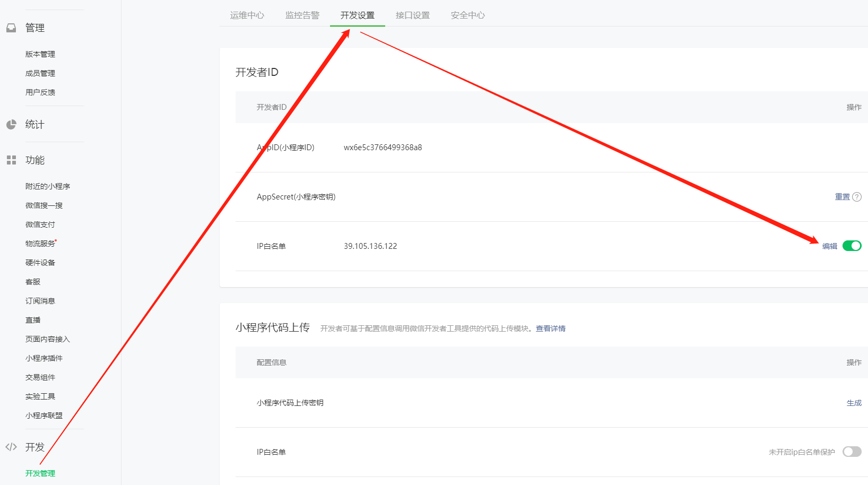The width and height of the screenshot is (868, 485).
Task: Open 小程序联盟 menu item
Action: (x=44, y=415)
